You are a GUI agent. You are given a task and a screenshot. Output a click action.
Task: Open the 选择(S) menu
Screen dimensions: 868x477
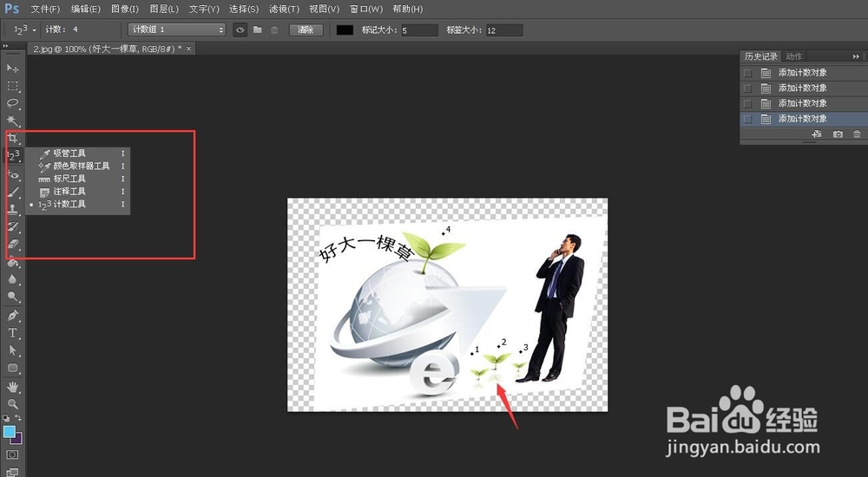(244, 9)
